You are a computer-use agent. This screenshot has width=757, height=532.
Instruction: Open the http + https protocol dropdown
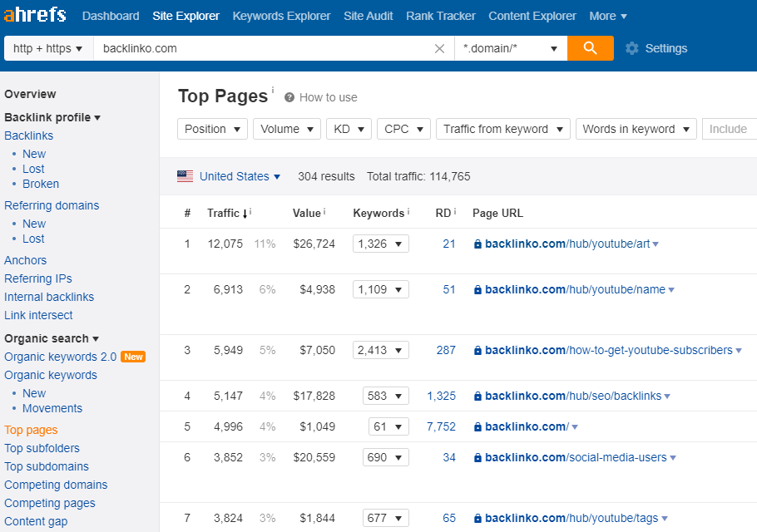point(48,48)
